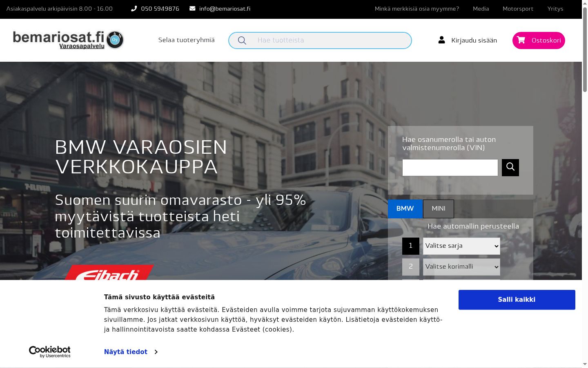Click the envelope icon beside the email address
The width and height of the screenshot is (588, 368).
pyautogui.click(x=192, y=9)
